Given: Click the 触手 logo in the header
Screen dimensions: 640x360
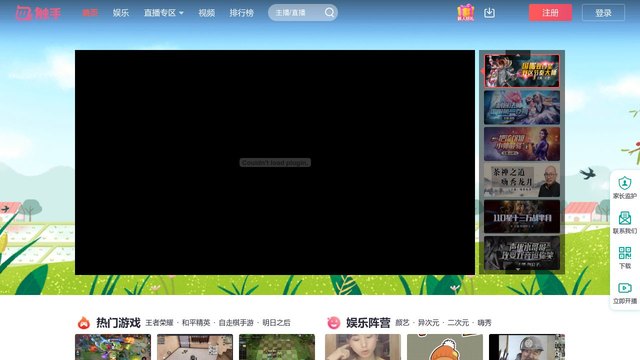Looking at the screenshot, I should (x=38, y=13).
